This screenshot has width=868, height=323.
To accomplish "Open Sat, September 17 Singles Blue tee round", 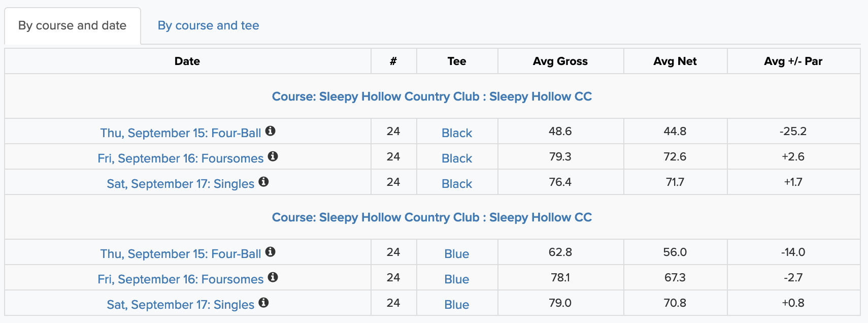I will click(181, 305).
